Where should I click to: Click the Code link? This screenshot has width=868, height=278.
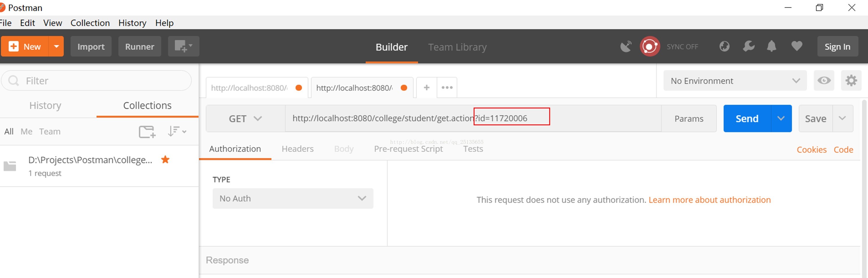coord(844,150)
